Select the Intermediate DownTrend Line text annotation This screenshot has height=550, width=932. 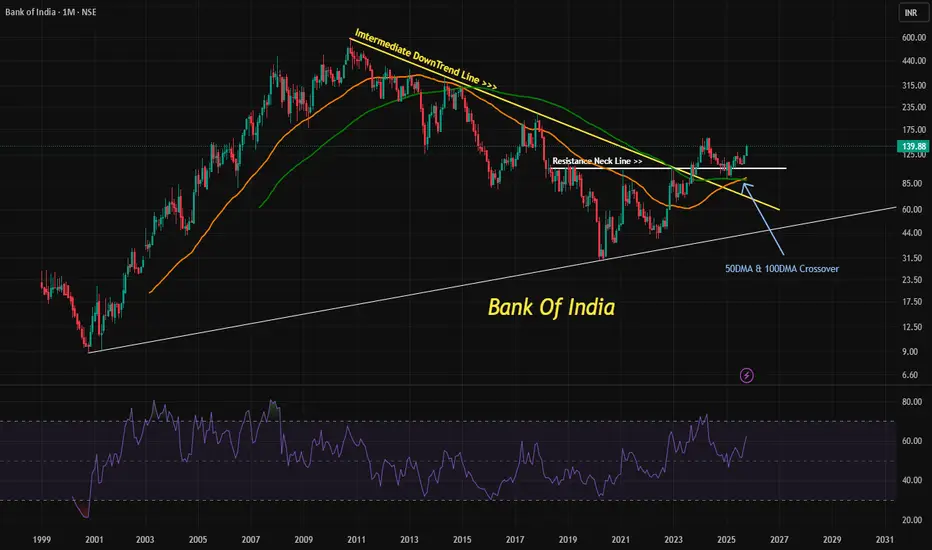[x=426, y=59]
